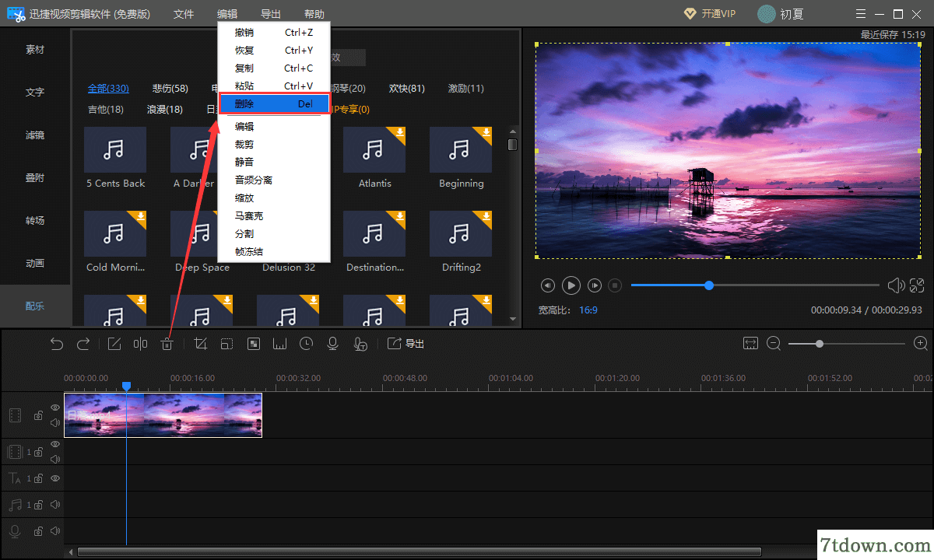This screenshot has height=560, width=934.
Task: Choose 音频分离 from the edit menu
Action: coord(274,180)
